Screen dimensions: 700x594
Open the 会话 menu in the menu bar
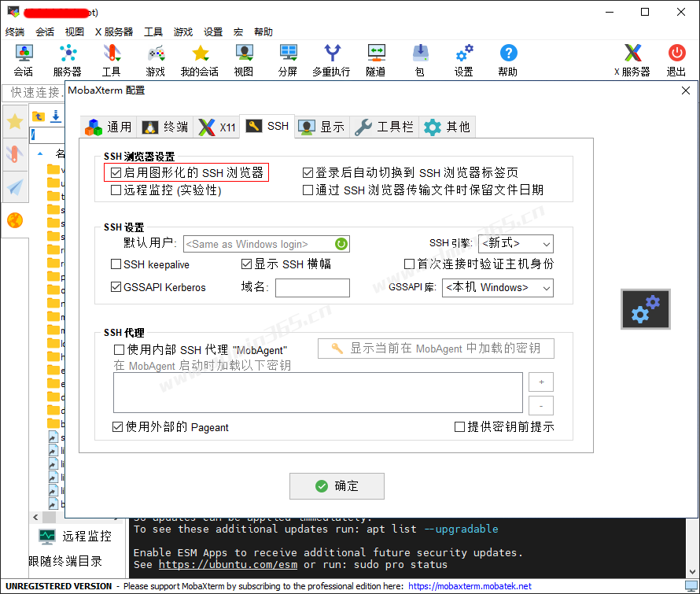(x=45, y=32)
